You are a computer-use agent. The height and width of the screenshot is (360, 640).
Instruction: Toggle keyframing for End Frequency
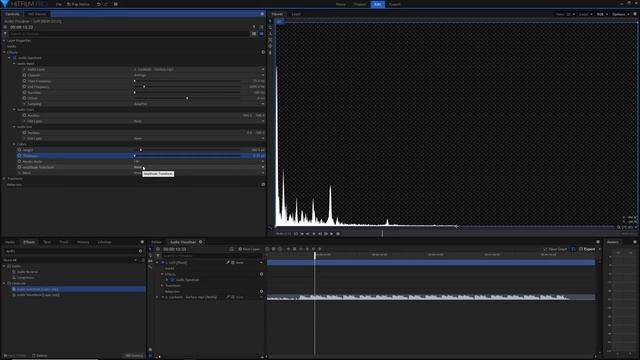[24, 87]
